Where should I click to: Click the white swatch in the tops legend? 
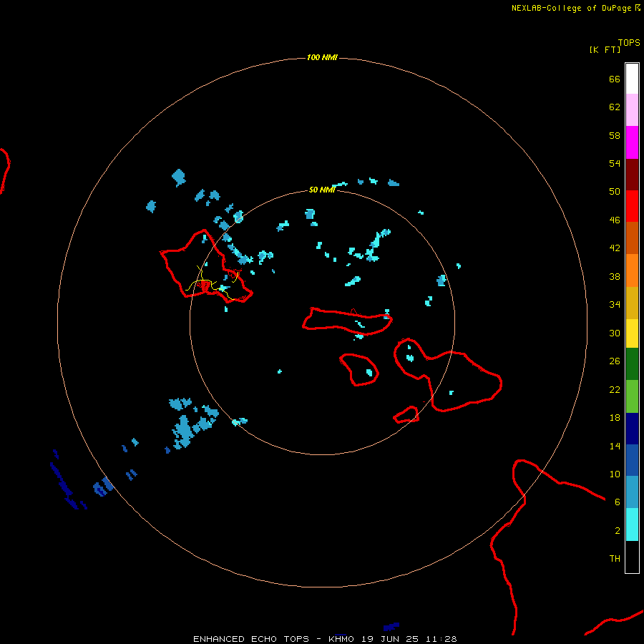632,79
